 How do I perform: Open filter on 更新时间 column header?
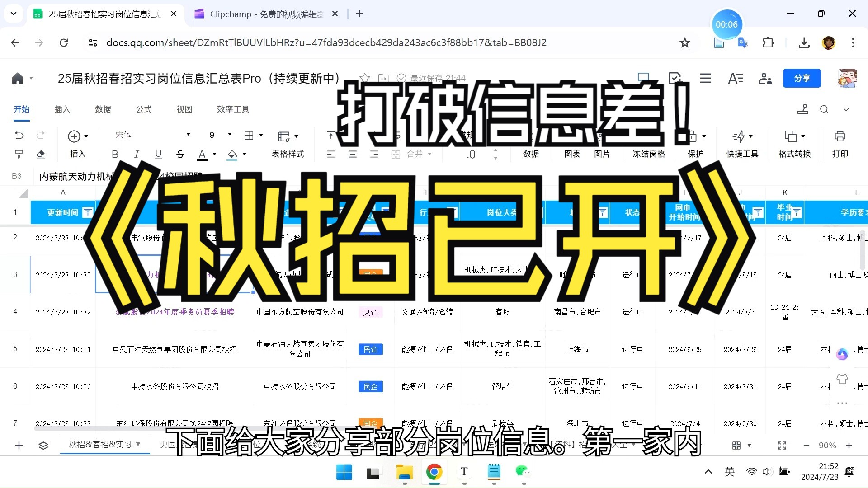pos(88,212)
